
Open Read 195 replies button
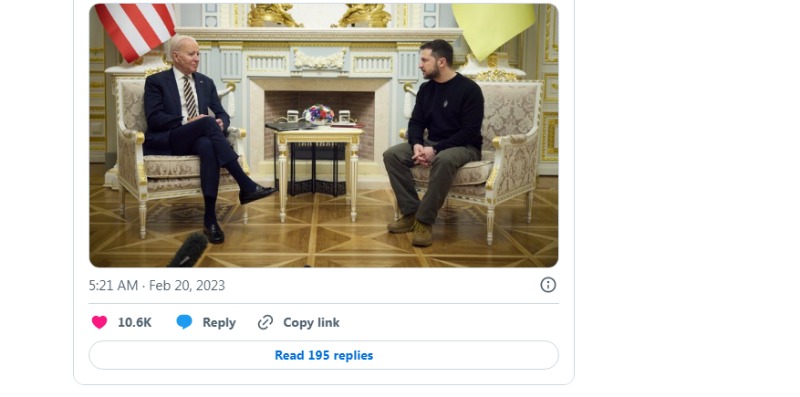[323, 355]
